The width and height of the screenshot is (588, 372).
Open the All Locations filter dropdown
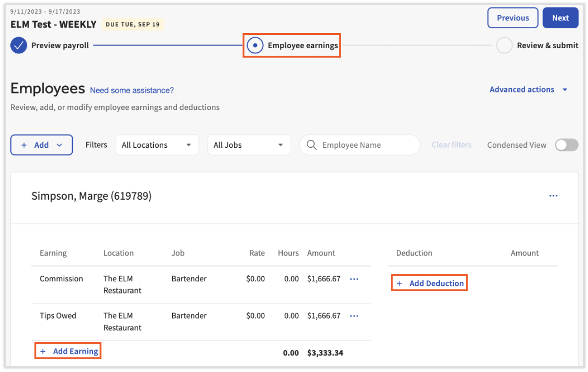(157, 145)
